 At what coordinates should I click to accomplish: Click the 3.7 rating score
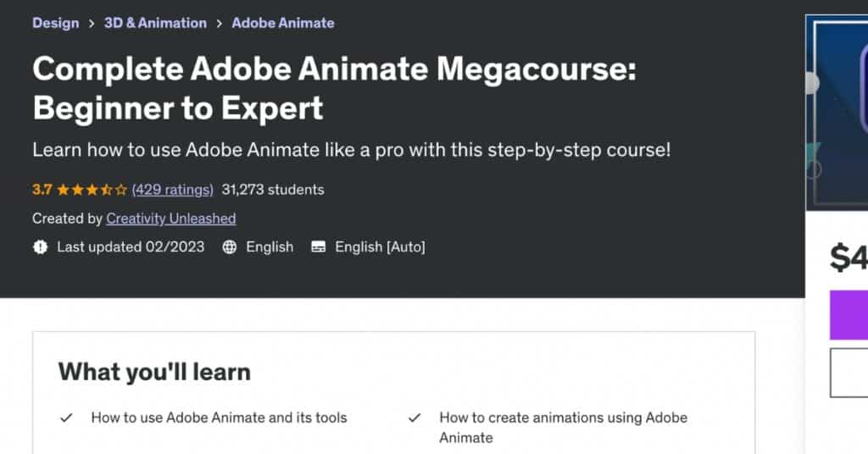point(42,190)
